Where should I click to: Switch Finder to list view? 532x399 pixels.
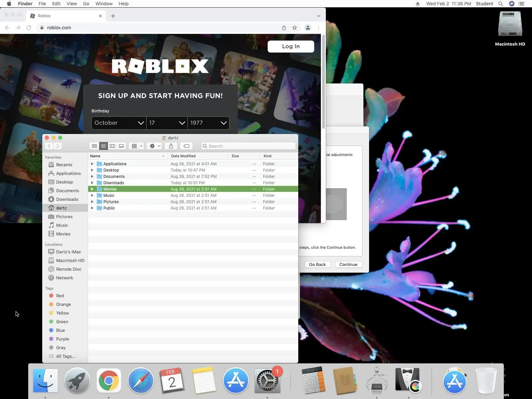click(x=103, y=146)
